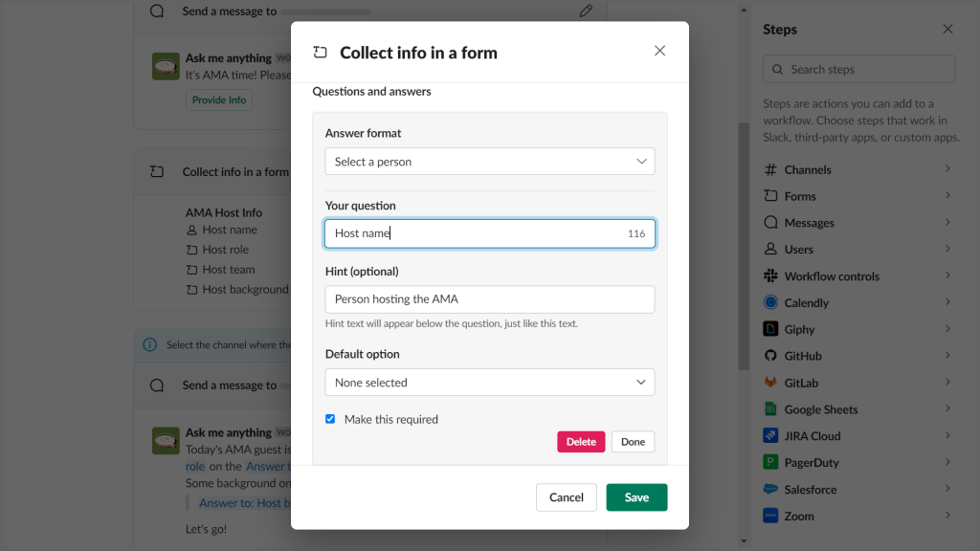Open the Messages steps category
Screen dimensions: 980x551
[x=857, y=223]
